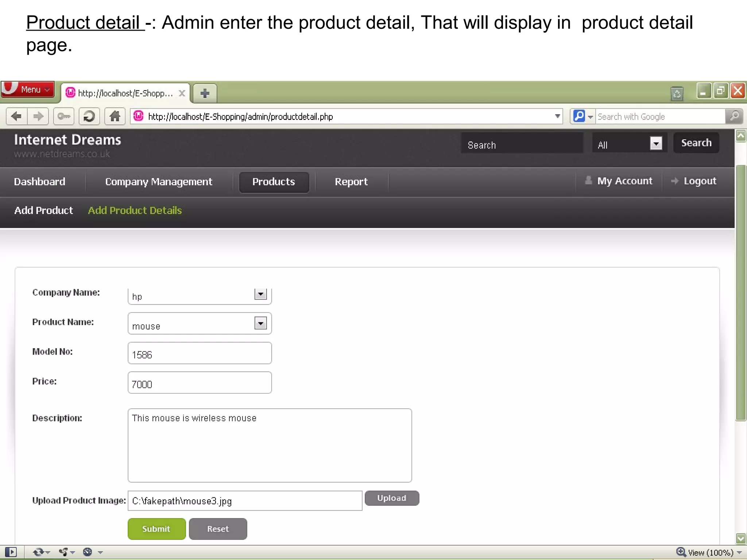Open search engine selector dropdown

[x=583, y=116]
